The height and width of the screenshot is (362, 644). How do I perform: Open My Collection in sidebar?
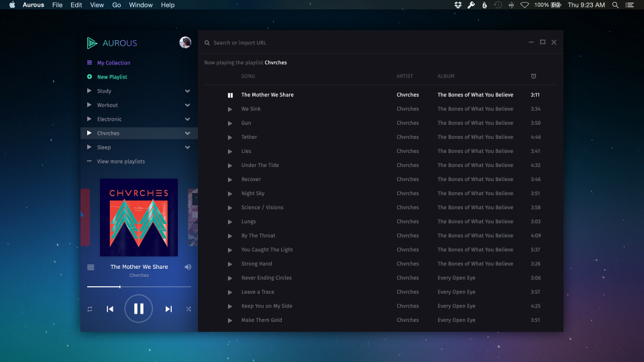click(113, 63)
